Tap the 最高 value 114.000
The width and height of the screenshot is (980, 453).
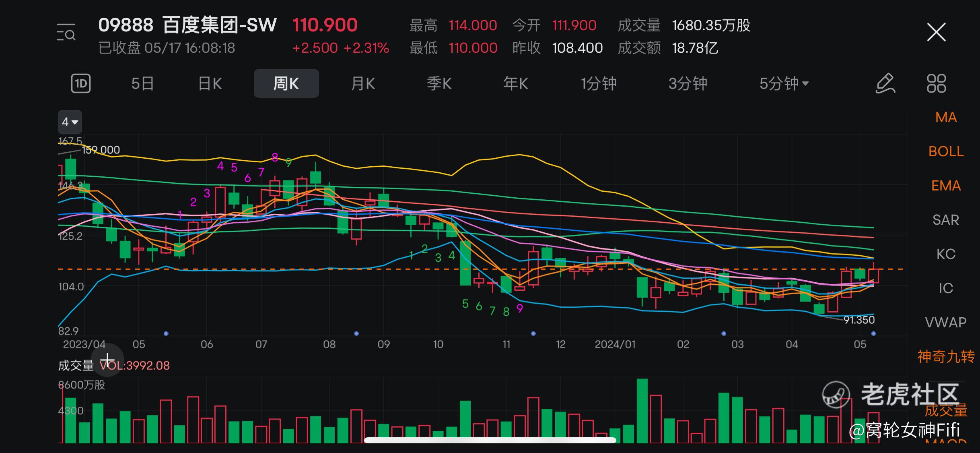point(473,25)
